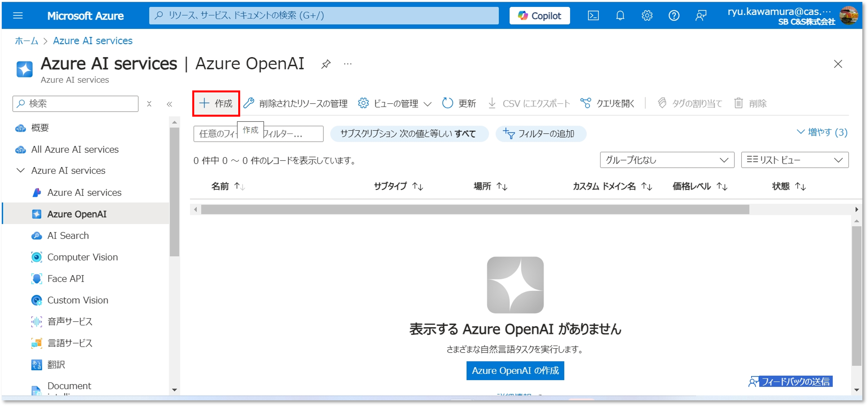
Task: Open 削除されたリソースの管理
Action: pyautogui.click(x=296, y=104)
